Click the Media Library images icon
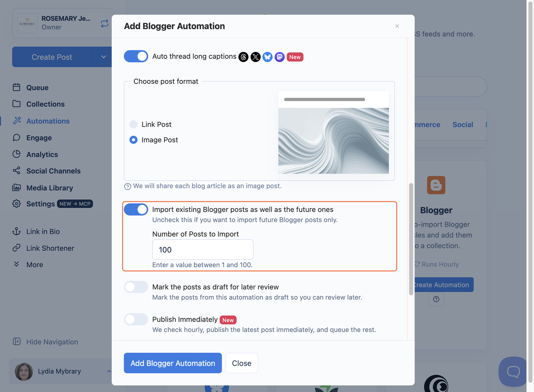 pos(16,188)
